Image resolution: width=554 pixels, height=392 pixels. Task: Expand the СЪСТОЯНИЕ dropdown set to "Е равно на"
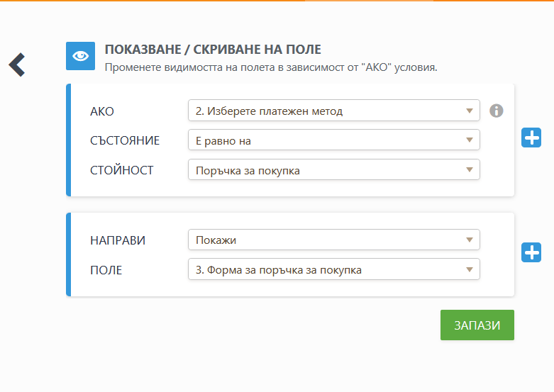333,140
